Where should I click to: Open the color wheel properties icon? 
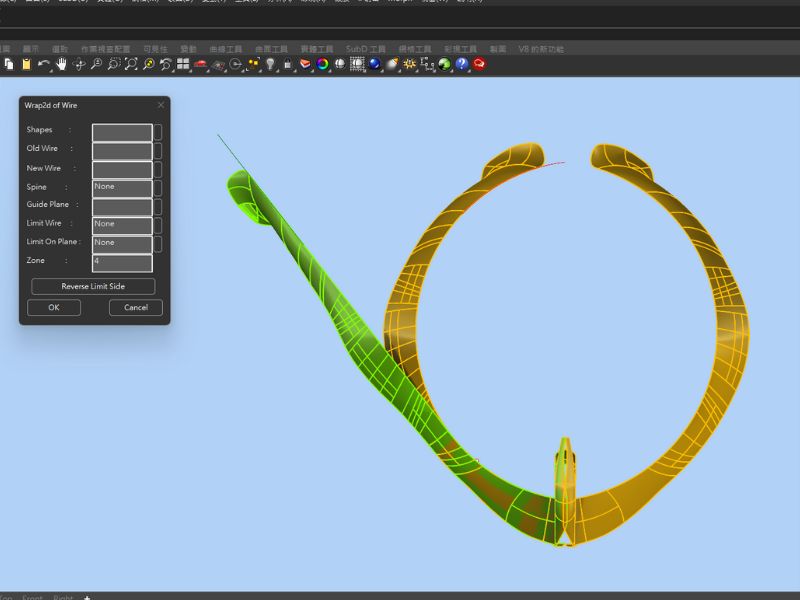[323, 64]
